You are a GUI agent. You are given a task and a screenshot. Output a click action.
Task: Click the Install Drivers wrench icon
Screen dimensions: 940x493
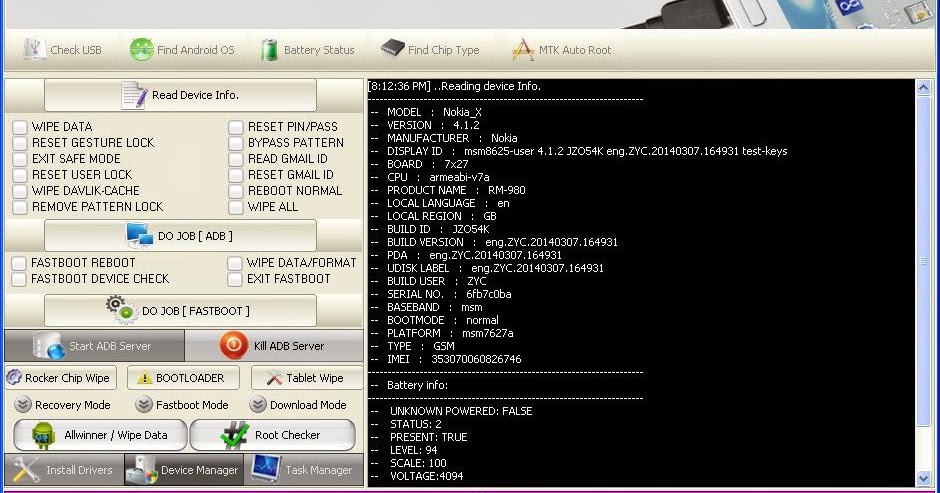26,470
